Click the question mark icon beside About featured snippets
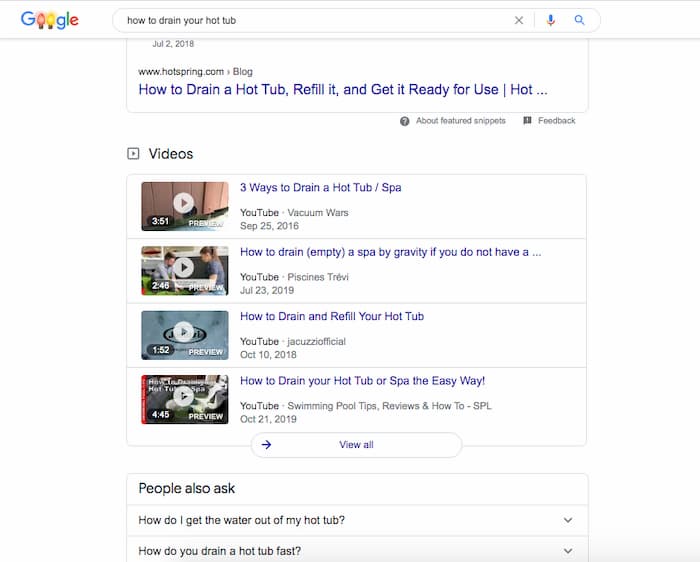This screenshot has width=700, height=562. (x=404, y=121)
